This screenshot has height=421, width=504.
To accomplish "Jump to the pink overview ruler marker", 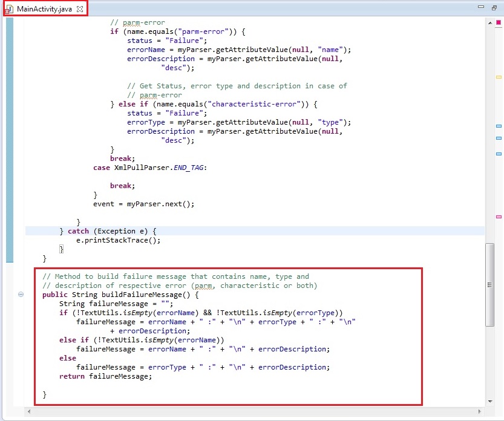I will point(499,217).
